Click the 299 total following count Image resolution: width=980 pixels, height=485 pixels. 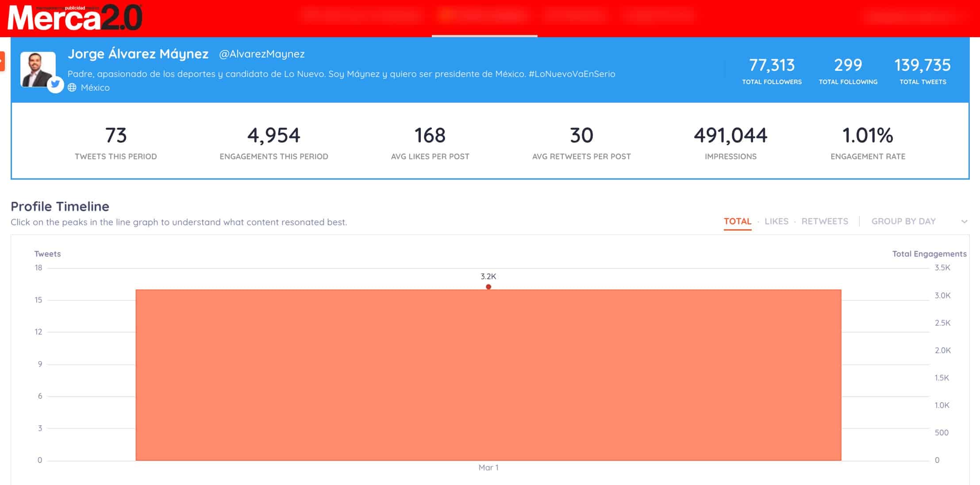(848, 65)
